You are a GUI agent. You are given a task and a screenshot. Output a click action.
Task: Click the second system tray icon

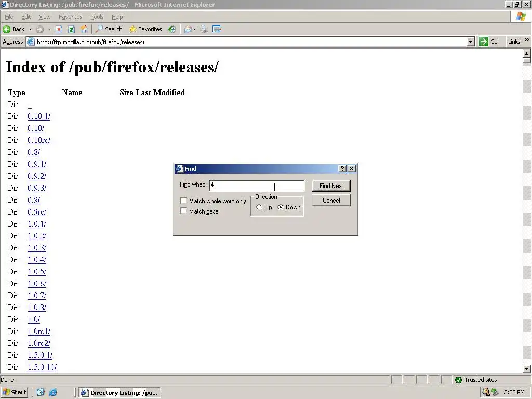[495, 392]
